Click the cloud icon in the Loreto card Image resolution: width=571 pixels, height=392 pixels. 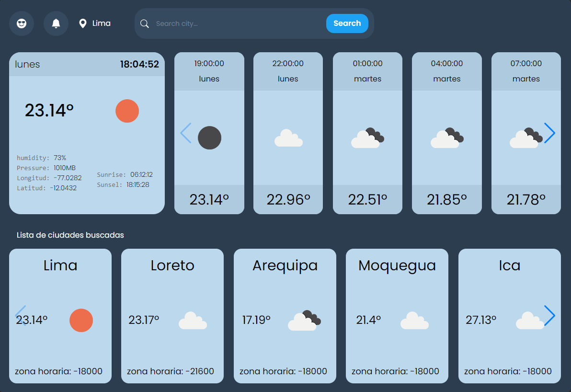(193, 321)
